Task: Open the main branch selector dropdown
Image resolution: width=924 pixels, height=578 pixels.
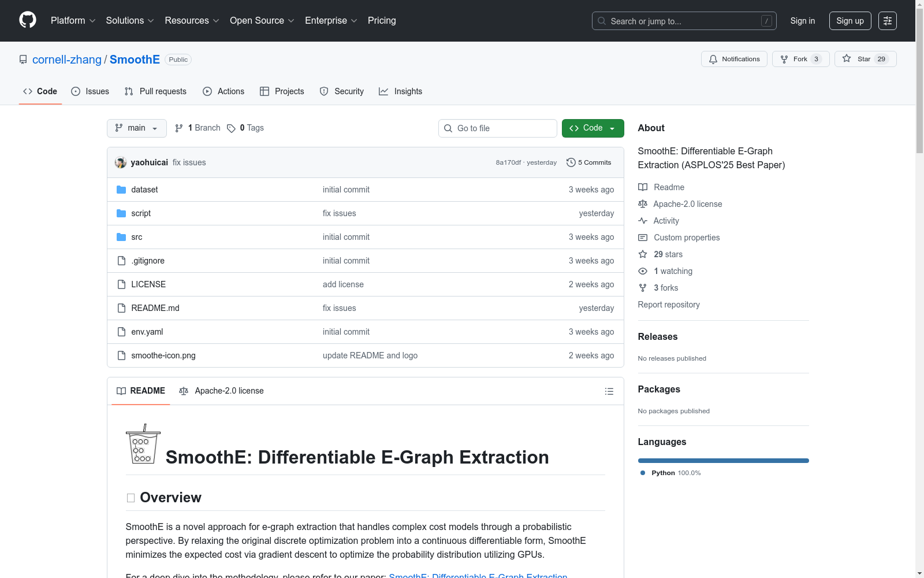Action: 137,128
